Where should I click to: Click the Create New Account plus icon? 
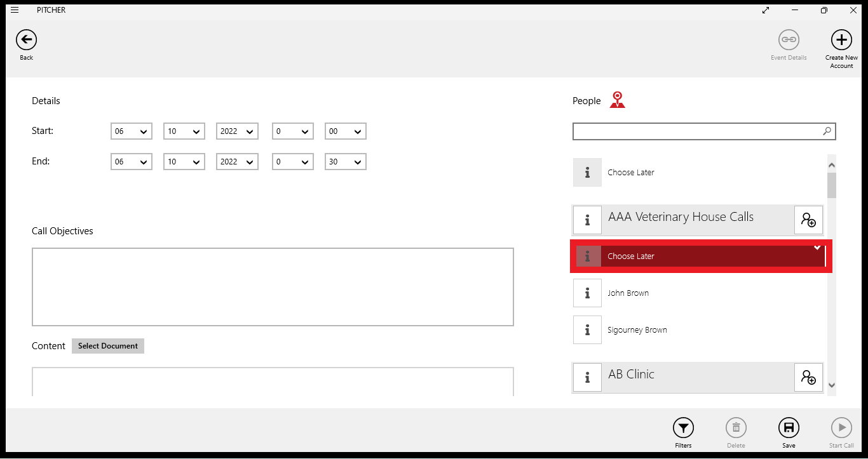[x=841, y=40]
